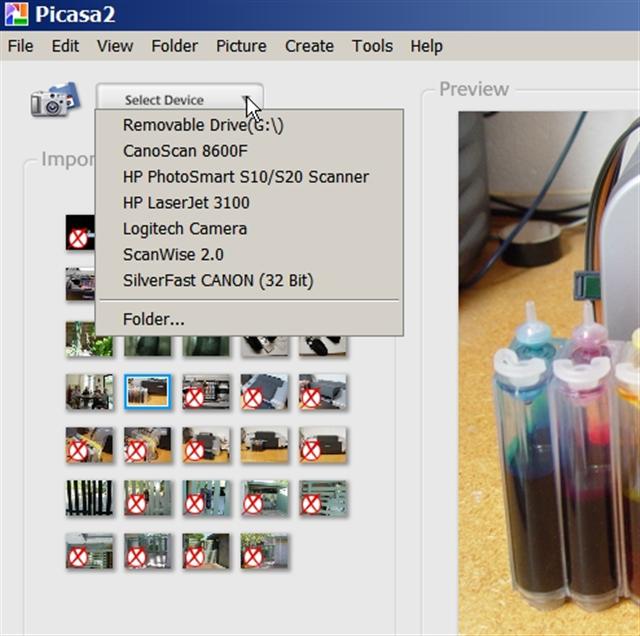Open the Create menu
The width and height of the screenshot is (640, 636).
pos(309,46)
